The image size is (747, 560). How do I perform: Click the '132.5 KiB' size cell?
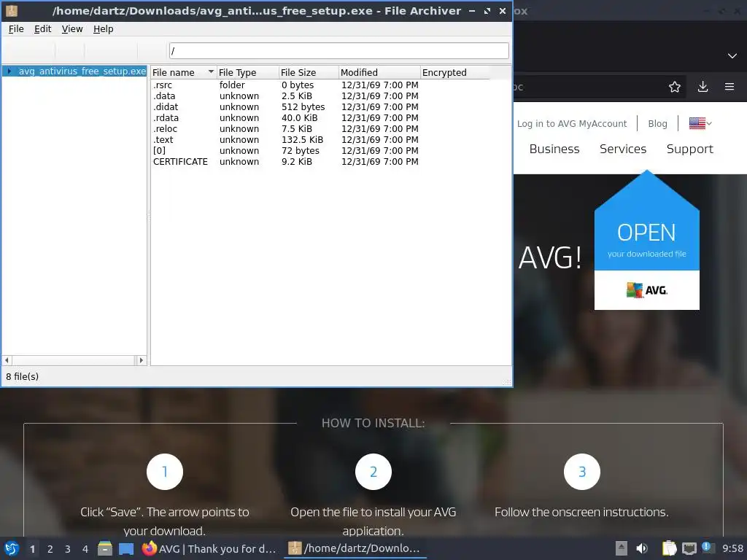302,139
